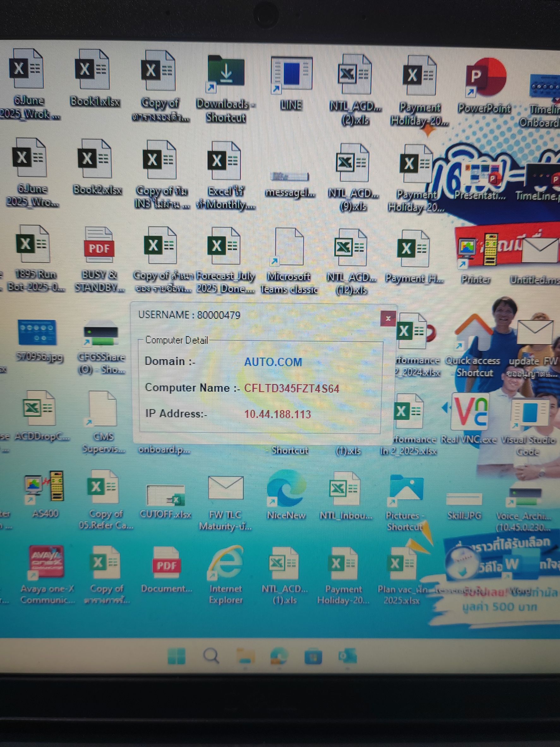Select the CUTOFF.xlsx file icon
Viewport: 560px width, 747px height.
(166, 495)
